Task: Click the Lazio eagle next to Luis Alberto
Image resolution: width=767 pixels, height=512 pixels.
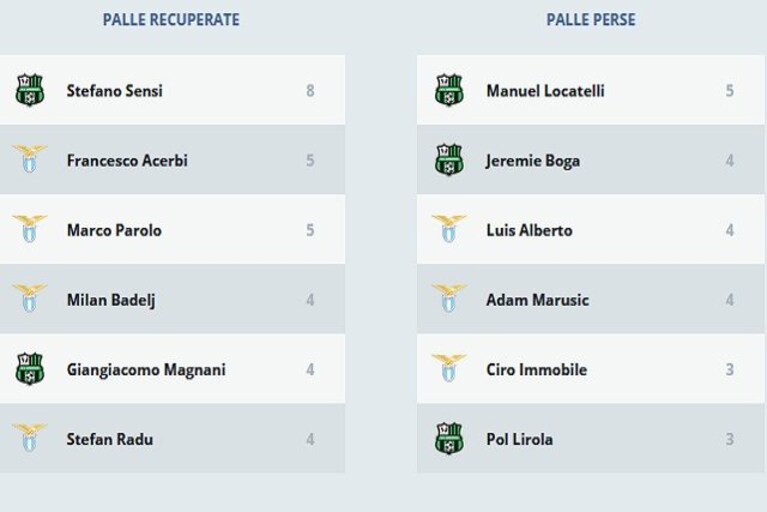Action: pyautogui.click(x=449, y=229)
